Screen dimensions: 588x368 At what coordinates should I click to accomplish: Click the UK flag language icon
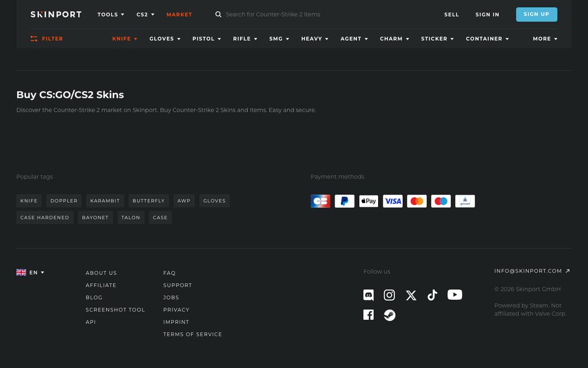(21, 272)
